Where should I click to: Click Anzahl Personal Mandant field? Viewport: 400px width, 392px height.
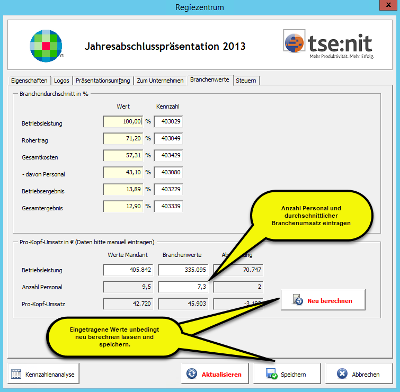(128, 287)
